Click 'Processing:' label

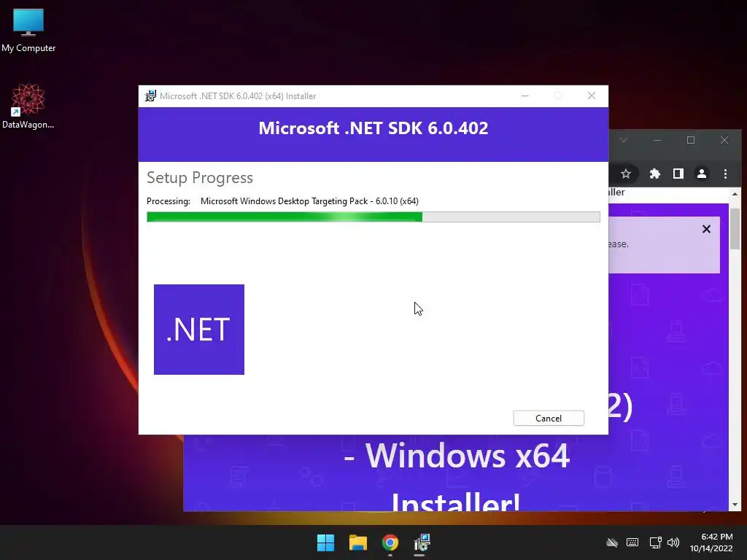pyautogui.click(x=169, y=201)
